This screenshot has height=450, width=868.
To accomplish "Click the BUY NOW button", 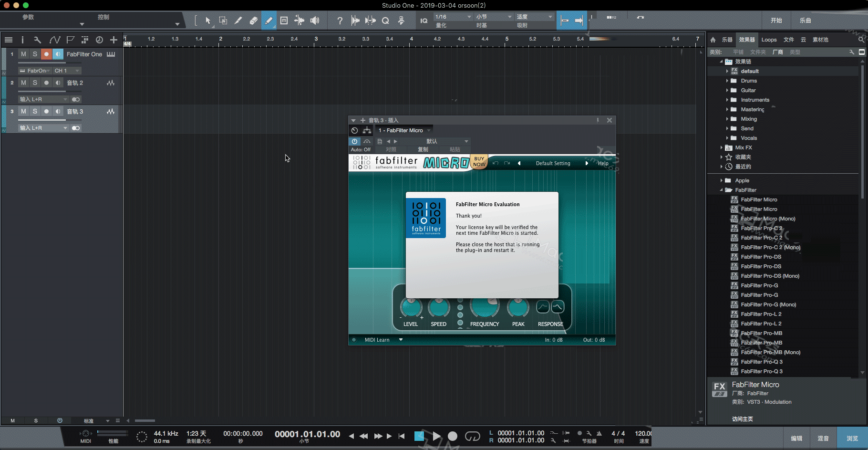I will tap(479, 162).
